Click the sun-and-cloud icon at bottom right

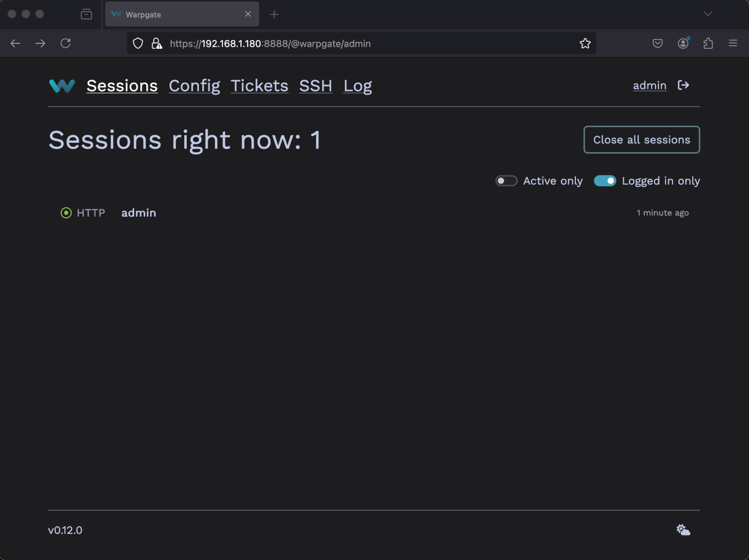[683, 530]
